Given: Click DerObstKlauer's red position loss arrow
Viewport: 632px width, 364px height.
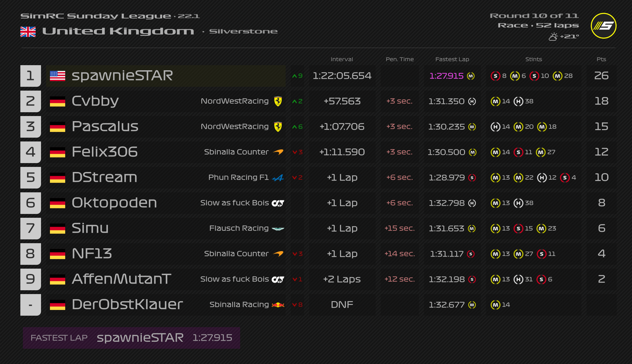Looking at the screenshot, I should tap(295, 305).
